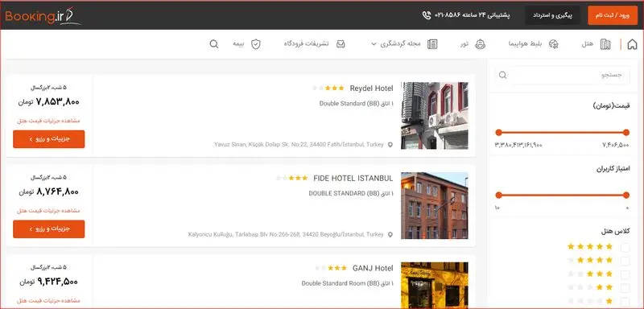Click the hotel building icon
This screenshot has height=309, width=644.
[x=605, y=44]
